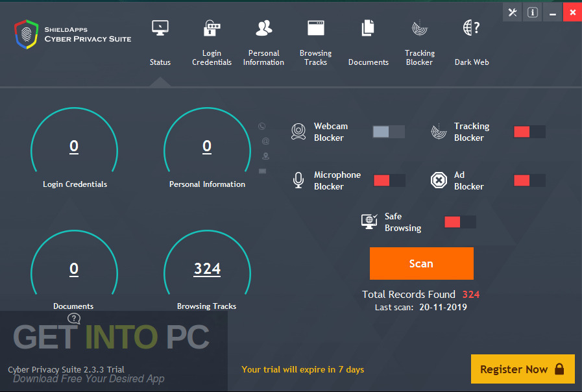Click the 'Ad Blocker' label text
This screenshot has height=392, width=582.
pos(469,180)
